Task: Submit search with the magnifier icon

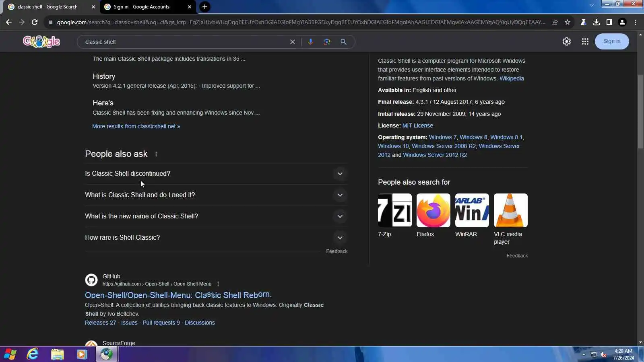Action: click(343, 42)
